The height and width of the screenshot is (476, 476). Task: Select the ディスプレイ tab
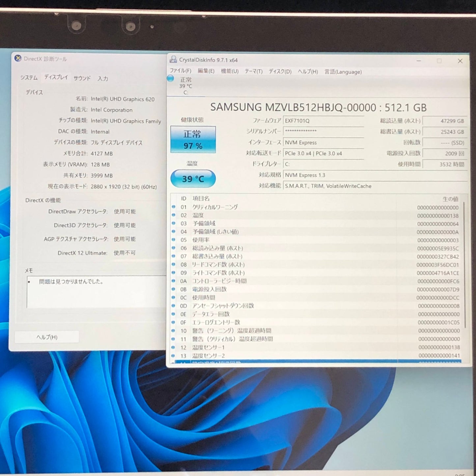[56, 77]
